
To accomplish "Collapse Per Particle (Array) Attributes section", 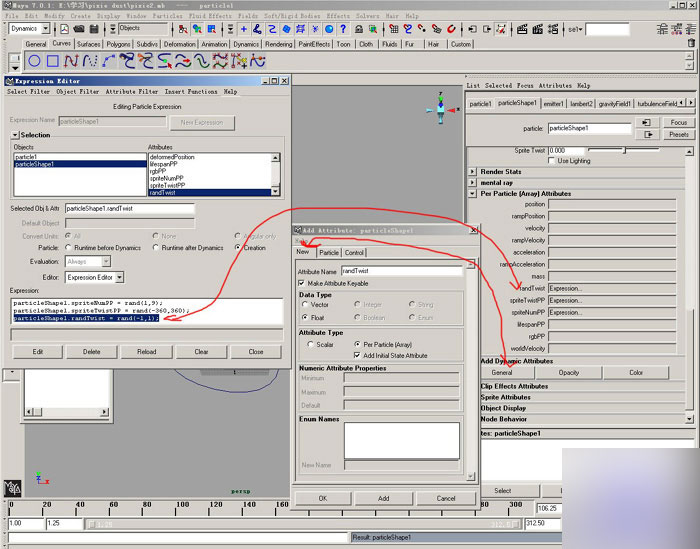I will pyautogui.click(x=472, y=194).
